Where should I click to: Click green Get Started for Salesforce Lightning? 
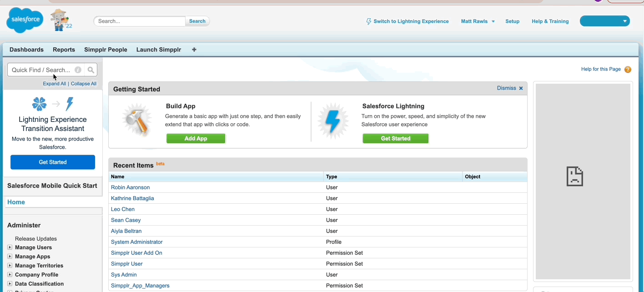396,139
